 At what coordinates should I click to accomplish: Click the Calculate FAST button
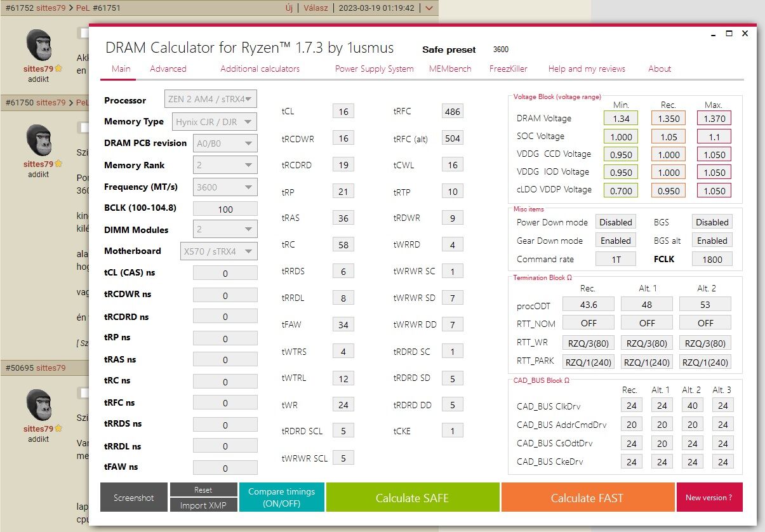(x=587, y=498)
